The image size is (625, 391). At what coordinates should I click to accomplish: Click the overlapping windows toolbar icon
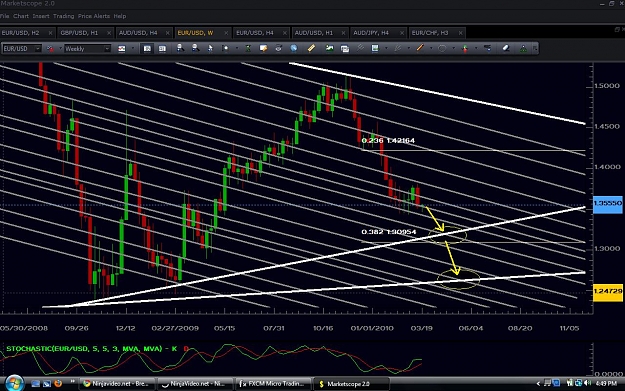(344, 49)
